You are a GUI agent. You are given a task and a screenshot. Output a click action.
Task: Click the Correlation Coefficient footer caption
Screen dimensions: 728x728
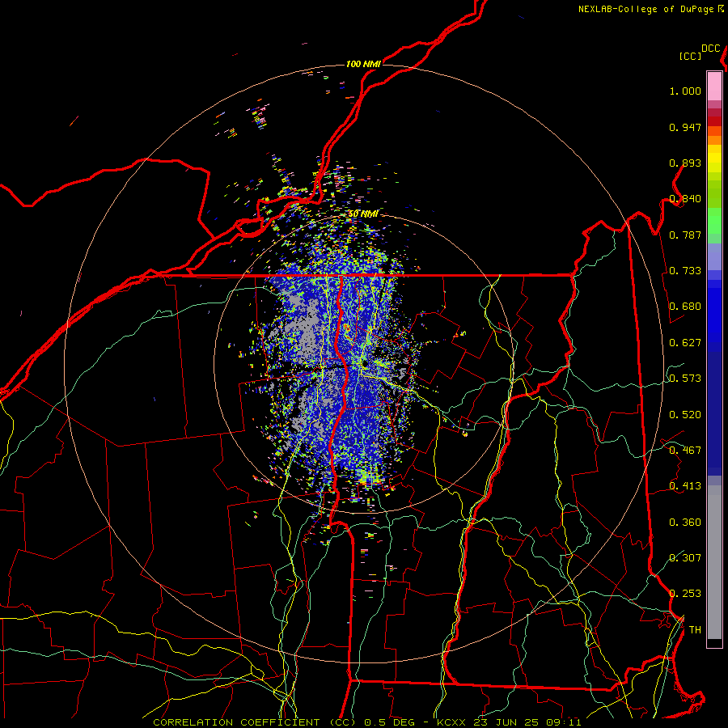(366, 722)
